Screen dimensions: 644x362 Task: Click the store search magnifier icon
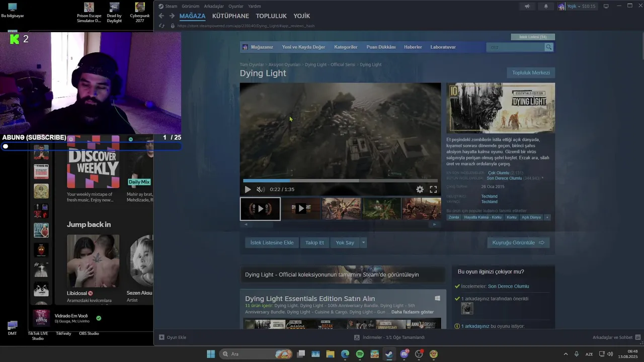549,47
